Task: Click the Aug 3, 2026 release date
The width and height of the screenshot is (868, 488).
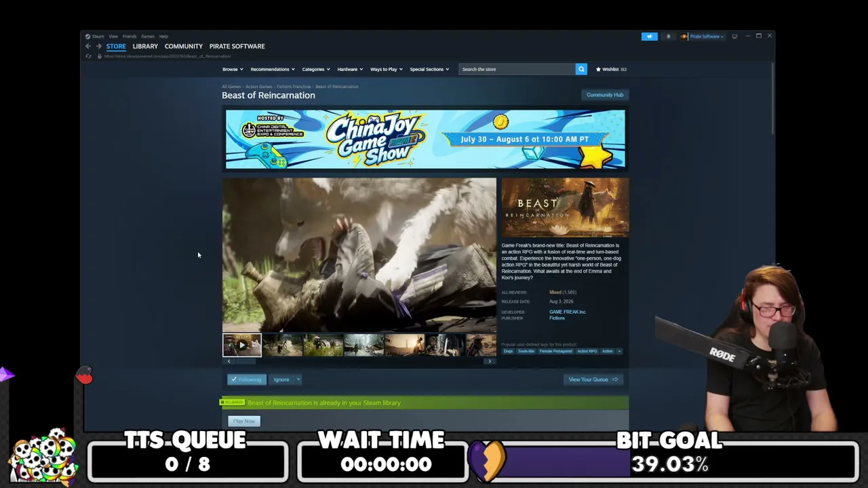Action: [561, 302]
